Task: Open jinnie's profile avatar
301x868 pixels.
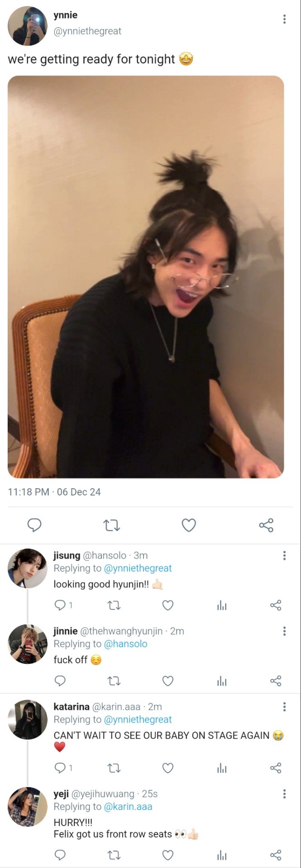Action: click(x=28, y=644)
